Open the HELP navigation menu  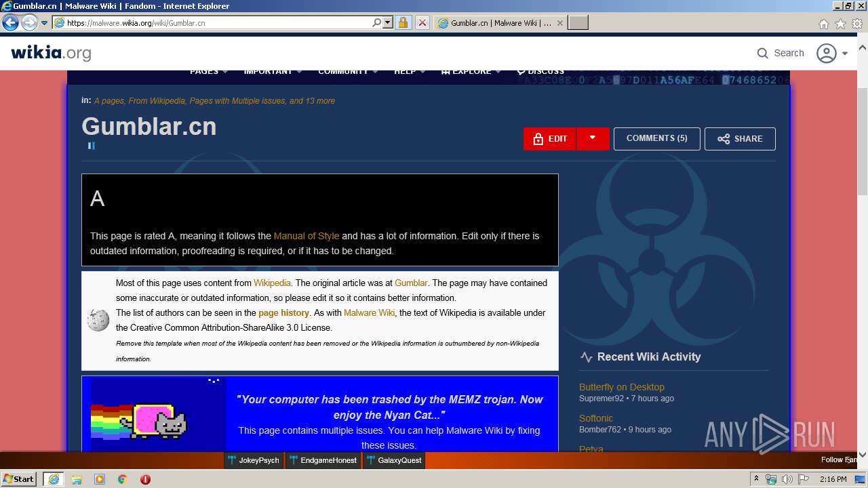[x=410, y=71]
